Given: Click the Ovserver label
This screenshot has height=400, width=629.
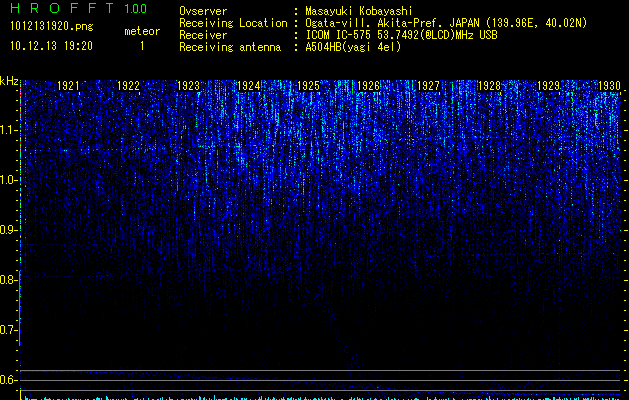Looking at the screenshot, I should click(203, 11).
